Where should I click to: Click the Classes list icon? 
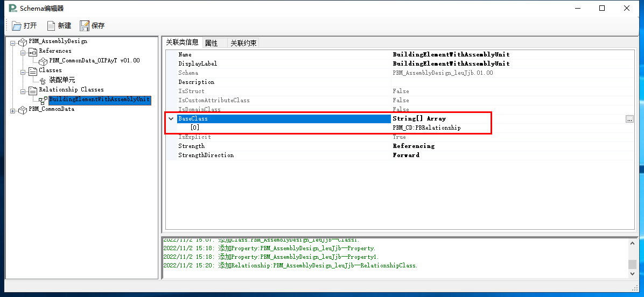click(x=33, y=70)
